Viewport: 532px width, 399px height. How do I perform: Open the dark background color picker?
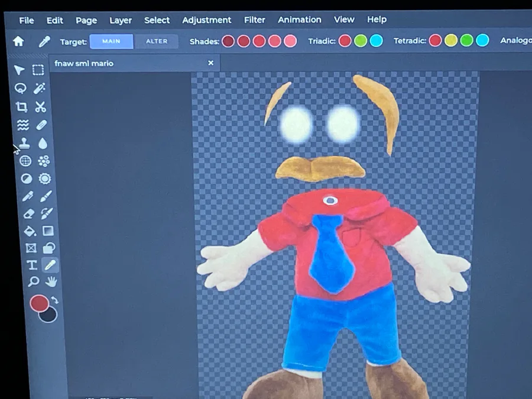pyautogui.click(x=50, y=316)
